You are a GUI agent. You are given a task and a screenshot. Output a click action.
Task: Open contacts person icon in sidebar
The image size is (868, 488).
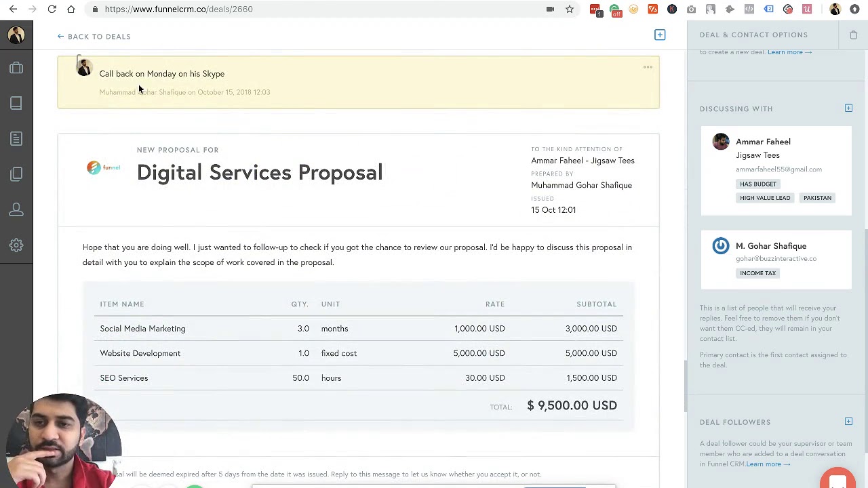(x=16, y=209)
